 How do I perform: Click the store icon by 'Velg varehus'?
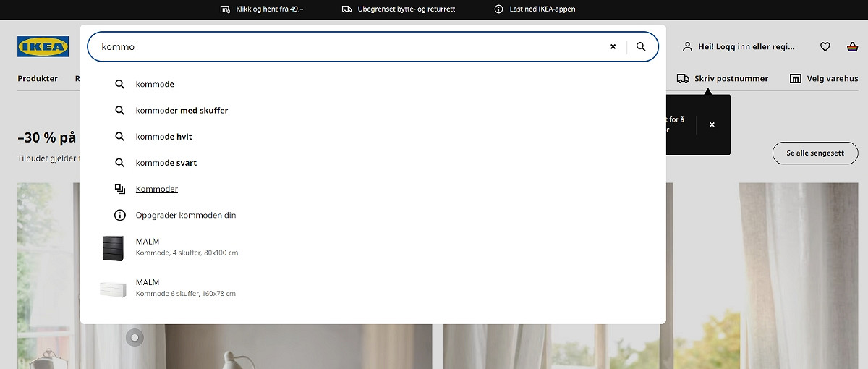(x=796, y=78)
